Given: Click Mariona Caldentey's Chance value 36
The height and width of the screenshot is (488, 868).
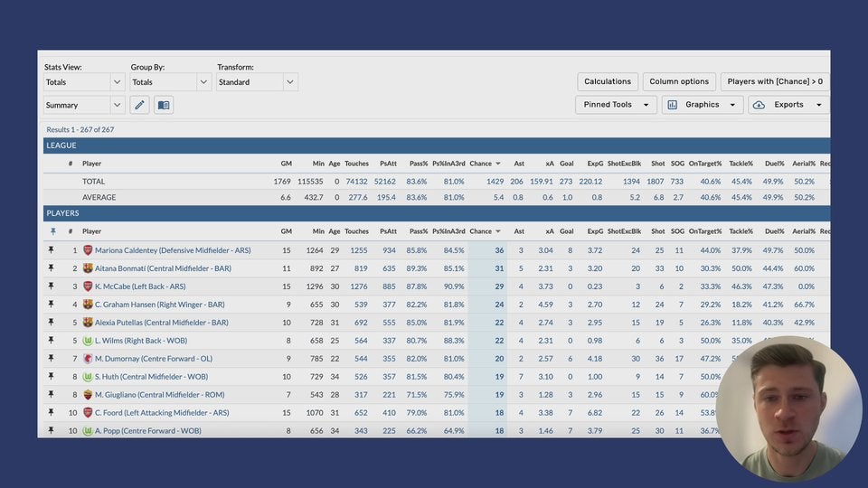Looking at the screenshot, I should (499, 250).
